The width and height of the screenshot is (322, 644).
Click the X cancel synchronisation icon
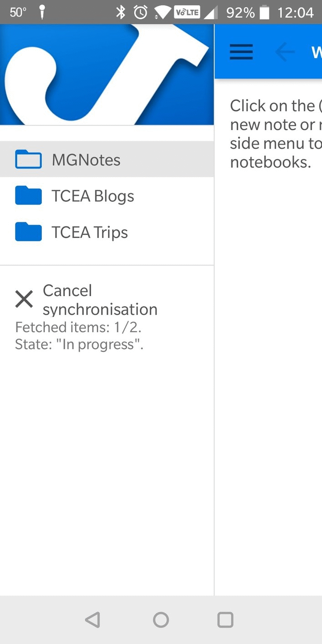pyautogui.click(x=24, y=300)
